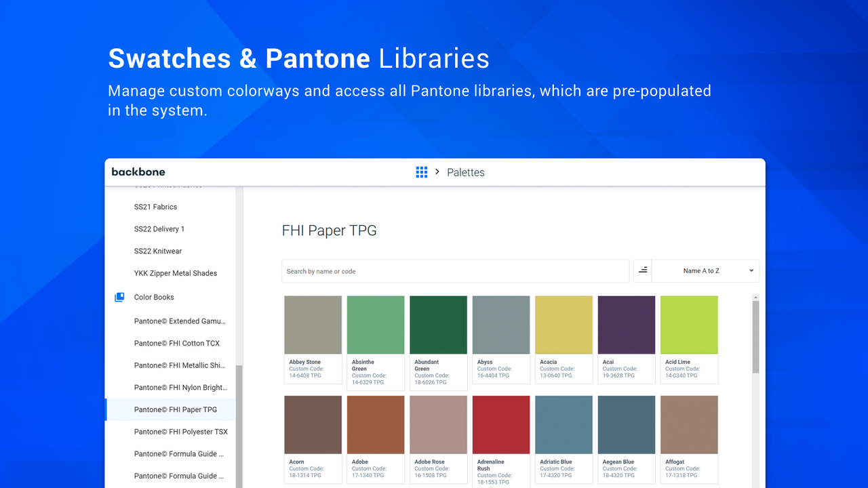Screen dimensions: 868x488
Task: Open the Pantone FHI Polyester TSX library
Action: [x=180, y=432]
